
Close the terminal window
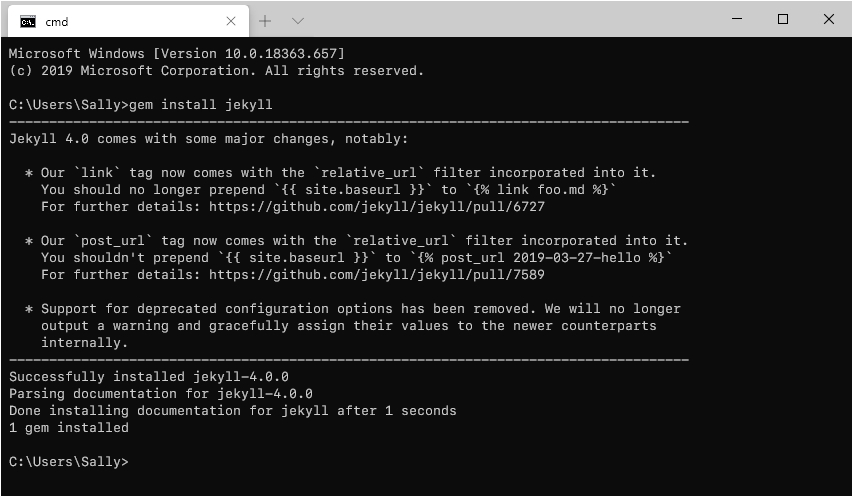click(x=828, y=19)
